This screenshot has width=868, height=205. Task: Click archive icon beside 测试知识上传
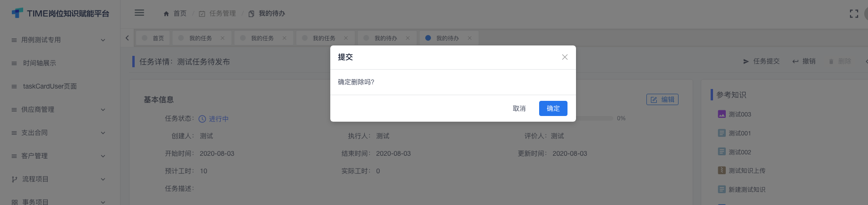[722, 170]
